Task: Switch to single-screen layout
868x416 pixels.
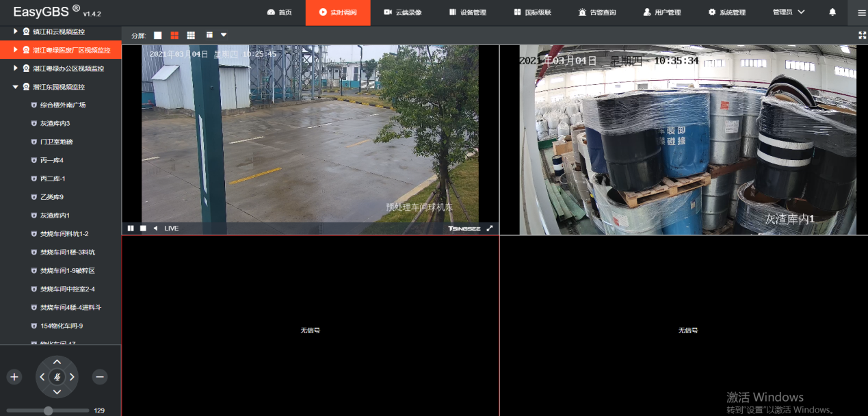Action: [158, 35]
